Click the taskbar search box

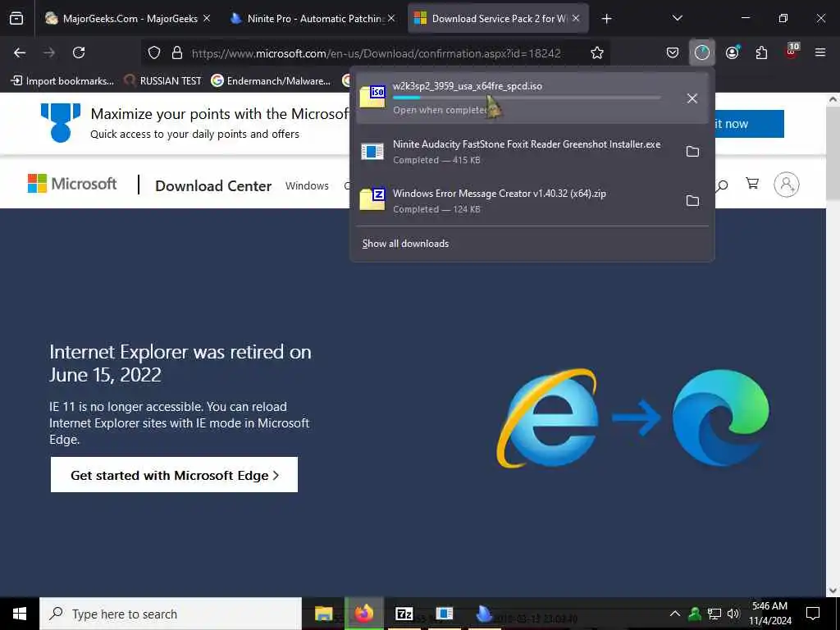click(x=171, y=614)
